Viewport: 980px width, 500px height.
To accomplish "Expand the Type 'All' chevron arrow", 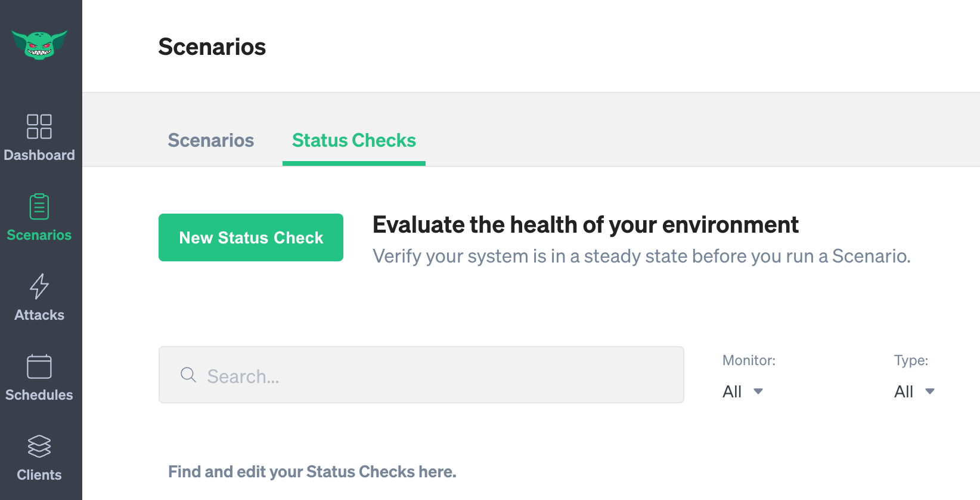I will coord(930,392).
